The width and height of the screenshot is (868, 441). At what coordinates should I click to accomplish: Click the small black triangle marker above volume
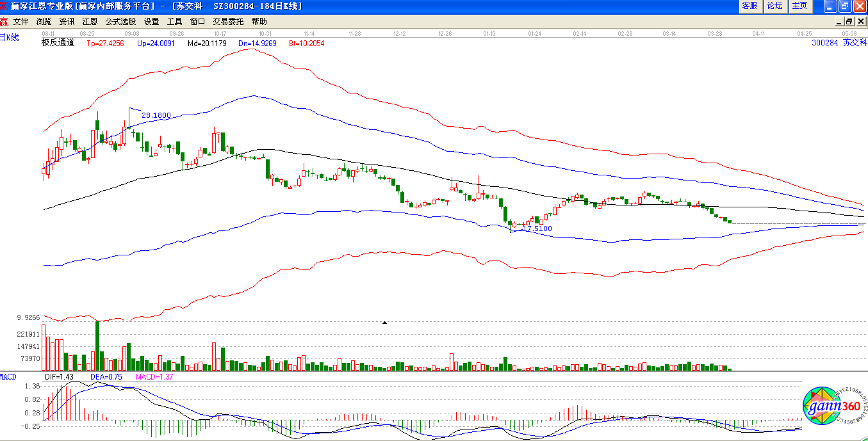click(x=384, y=323)
